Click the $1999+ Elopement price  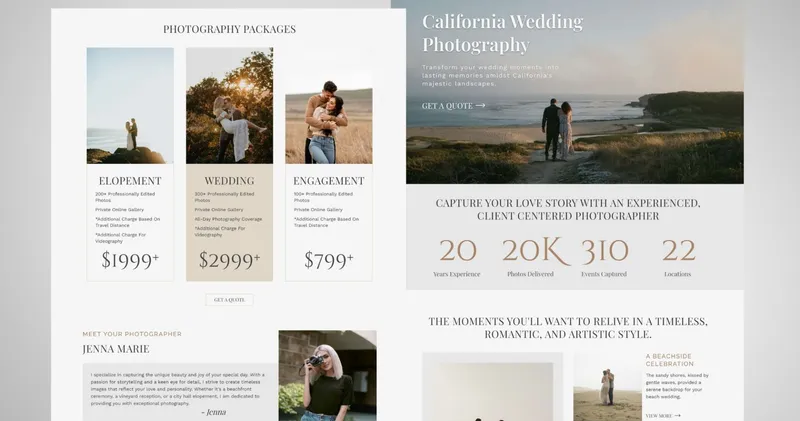pos(130,260)
